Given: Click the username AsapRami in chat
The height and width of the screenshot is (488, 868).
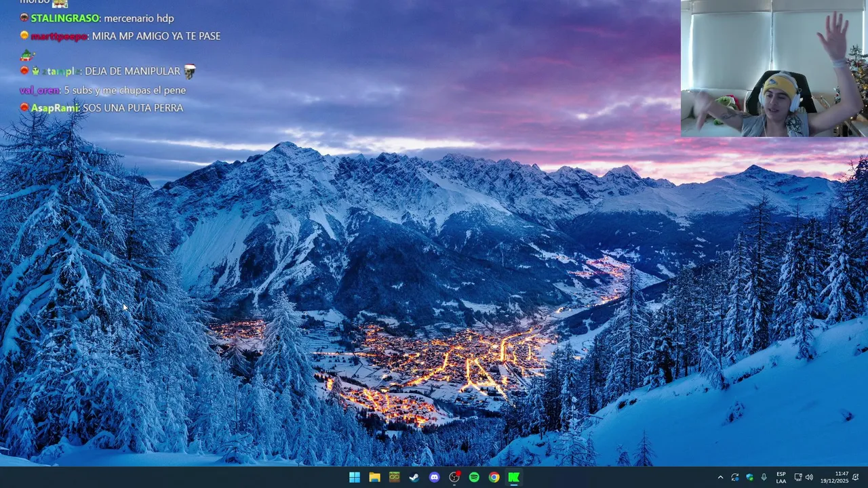Looking at the screenshot, I should tap(55, 108).
